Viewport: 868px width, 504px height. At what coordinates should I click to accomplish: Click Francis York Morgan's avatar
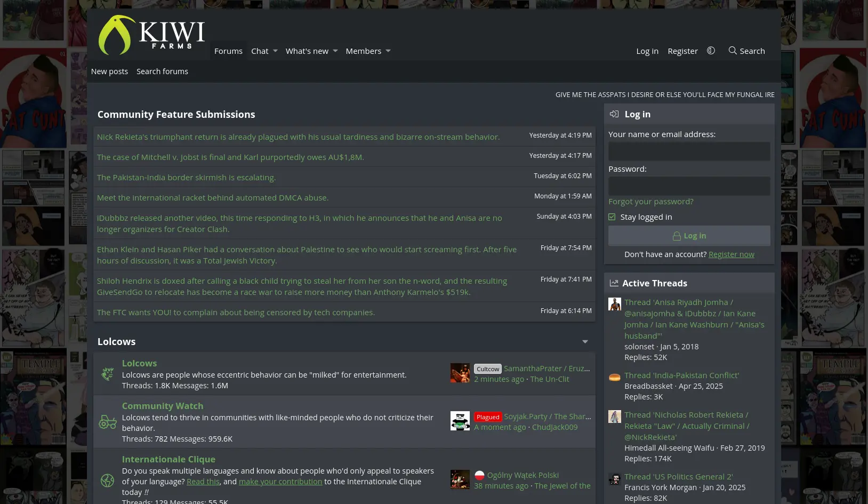(615, 478)
